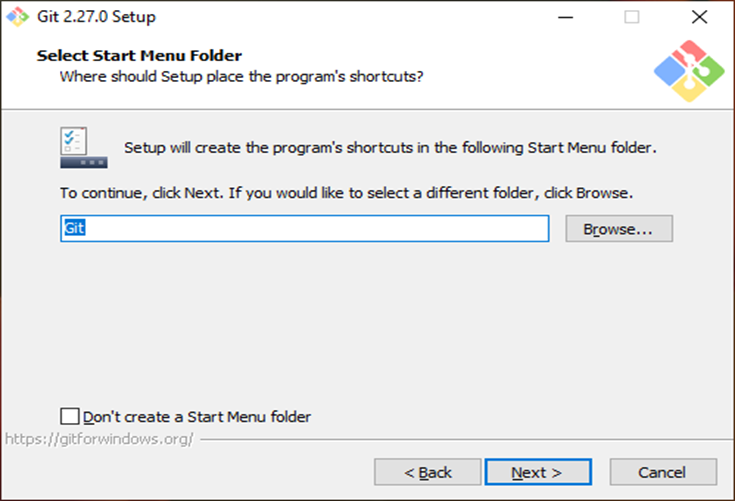
Task: Open the gitforwindows.org link
Action: pyautogui.click(x=99, y=439)
